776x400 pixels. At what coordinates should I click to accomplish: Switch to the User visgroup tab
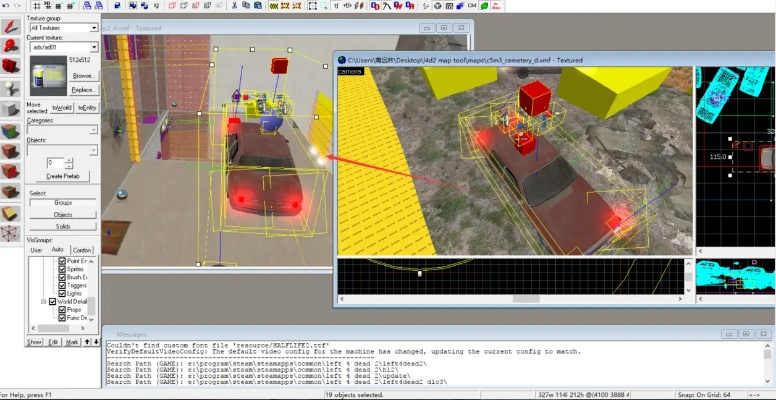(x=36, y=250)
